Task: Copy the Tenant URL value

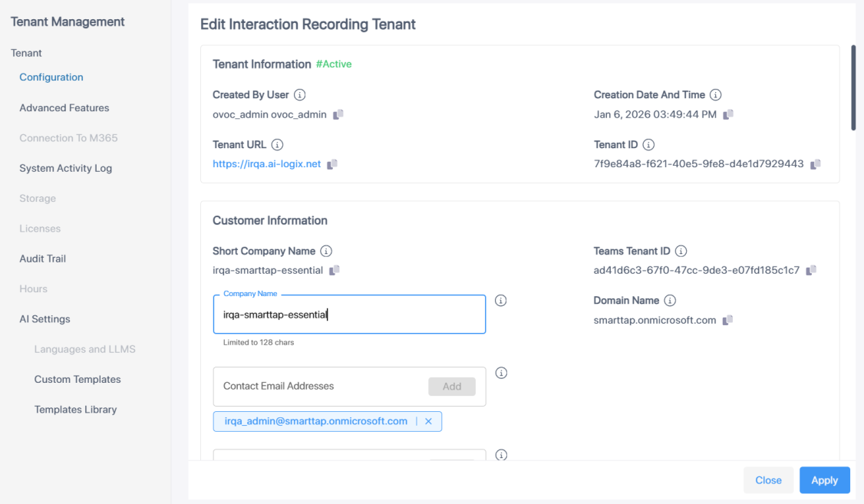Action: pos(332,164)
